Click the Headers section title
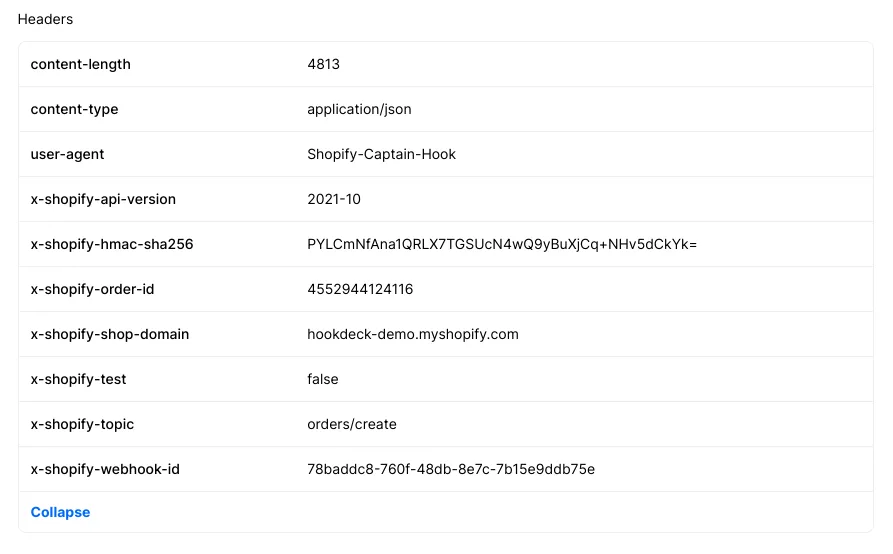The height and width of the screenshot is (554, 893). click(46, 19)
